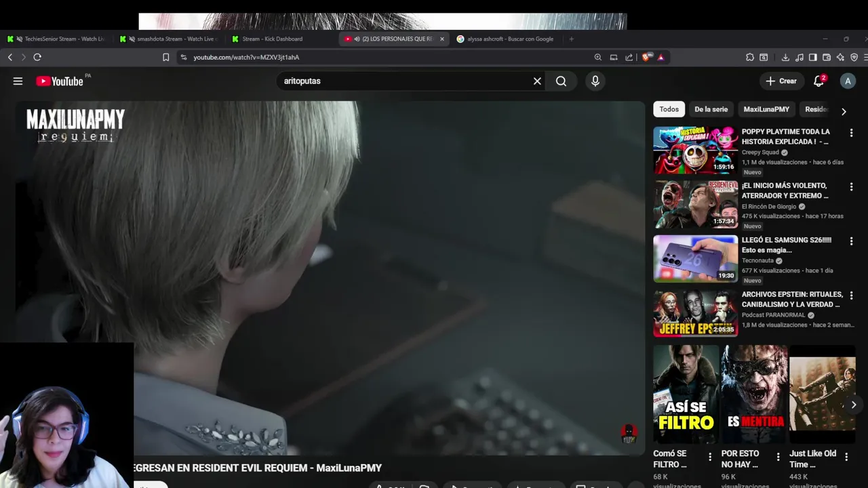This screenshot has width=868, height=488.
Task: Click the channel watermark in the player corner
Action: point(629,434)
